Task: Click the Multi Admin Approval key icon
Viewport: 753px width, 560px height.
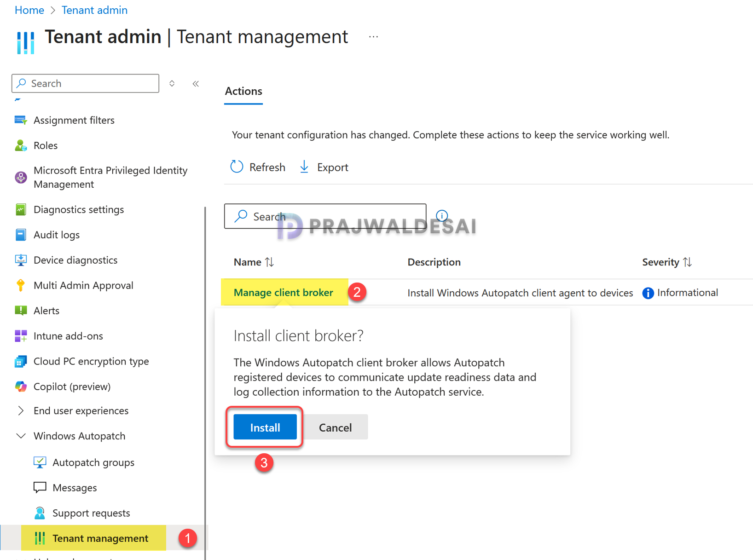Action: [21, 285]
